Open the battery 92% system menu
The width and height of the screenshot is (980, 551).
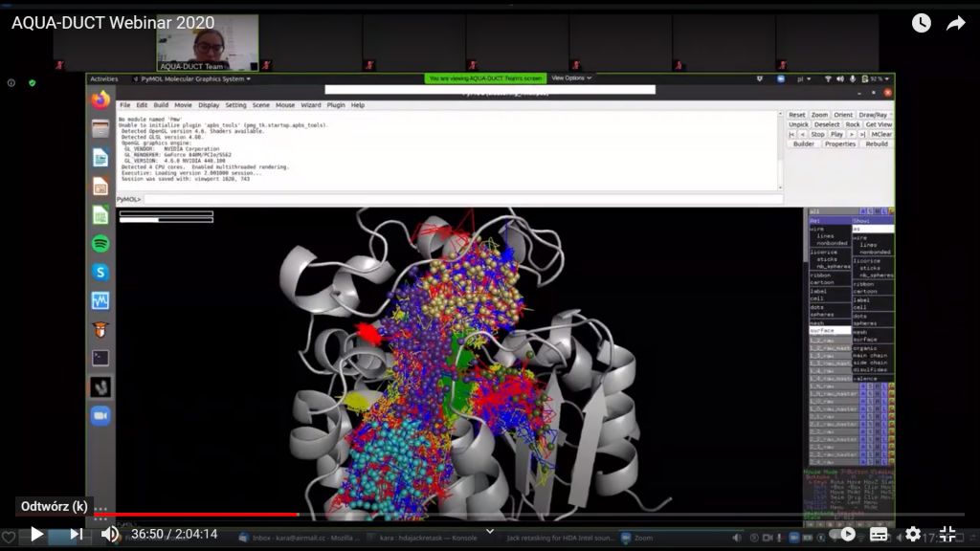coord(875,79)
